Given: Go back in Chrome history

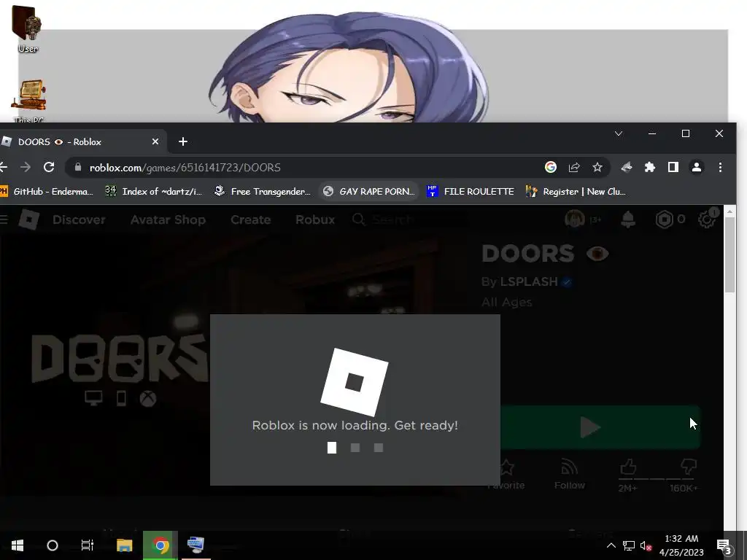Looking at the screenshot, I should coord(4,167).
